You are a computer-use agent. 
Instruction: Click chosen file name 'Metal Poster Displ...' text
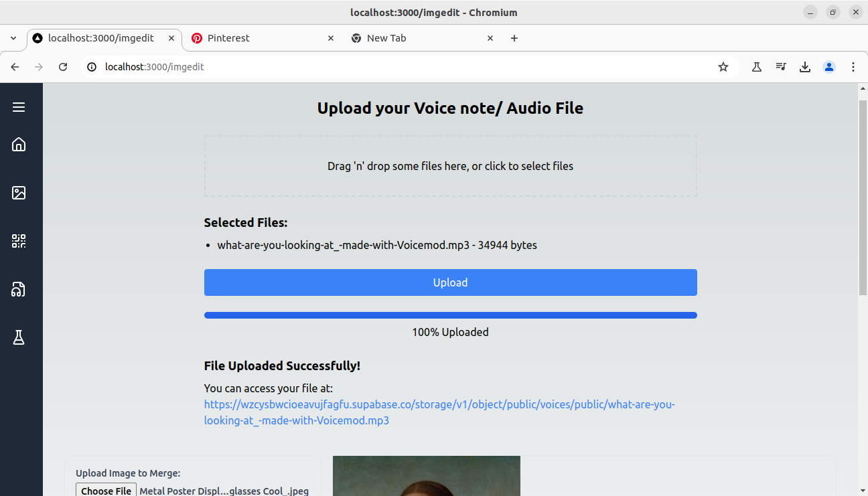224,491
